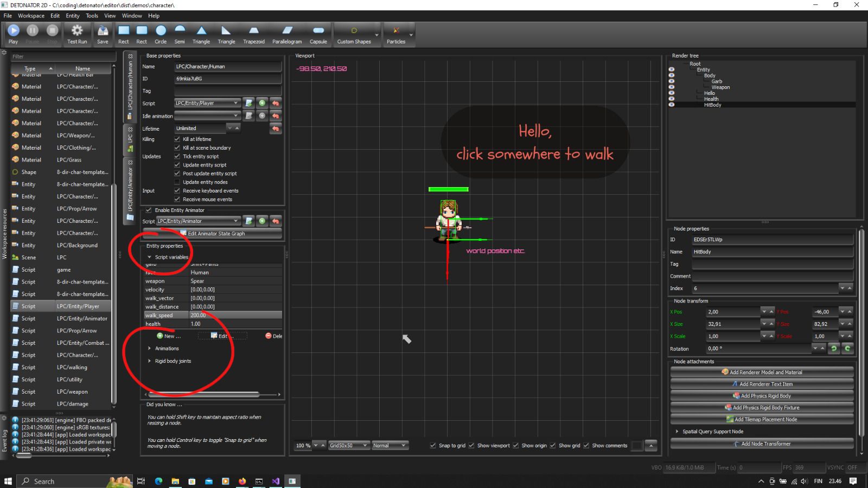
Task: Enable Update entity nodes checkbox
Action: click(x=177, y=182)
